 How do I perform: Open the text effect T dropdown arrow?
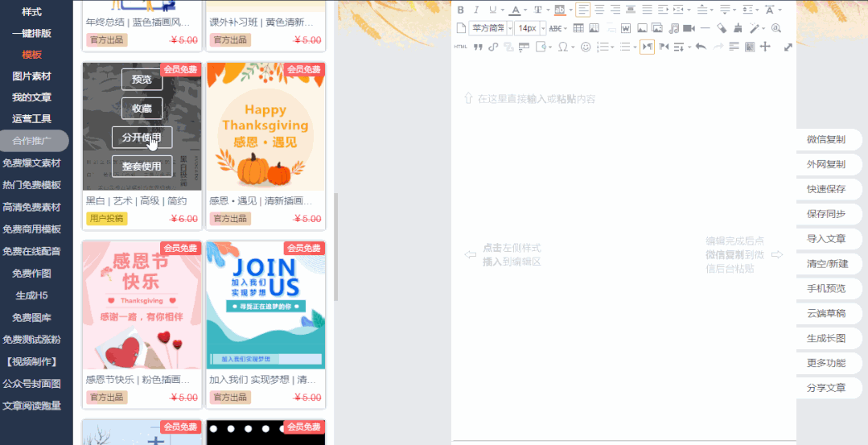548,10
